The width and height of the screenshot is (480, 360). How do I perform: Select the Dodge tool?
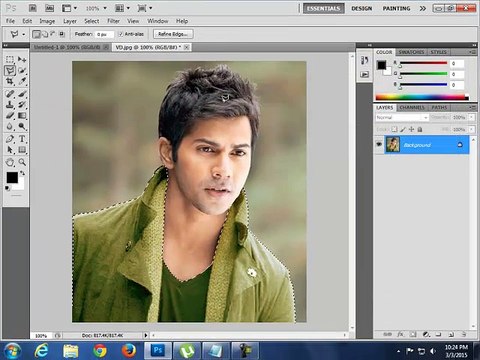click(x=22, y=126)
